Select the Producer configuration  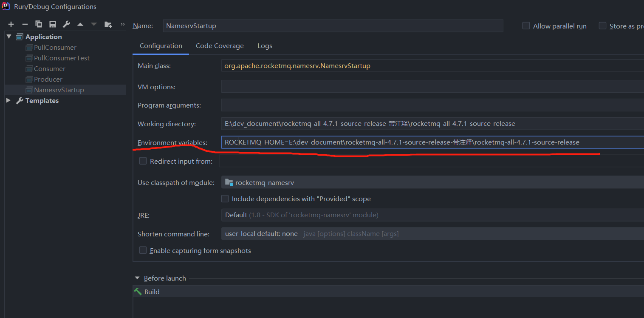(x=48, y=79)
